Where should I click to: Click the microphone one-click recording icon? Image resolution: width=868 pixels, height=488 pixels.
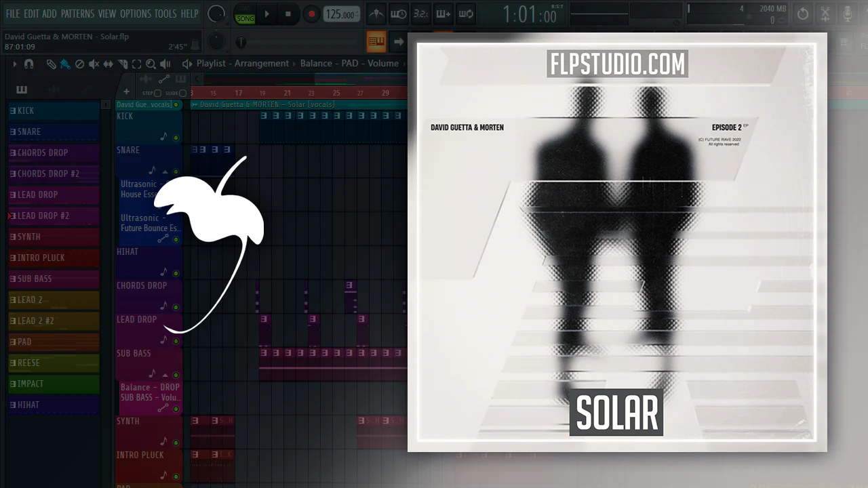click(848, 14)
